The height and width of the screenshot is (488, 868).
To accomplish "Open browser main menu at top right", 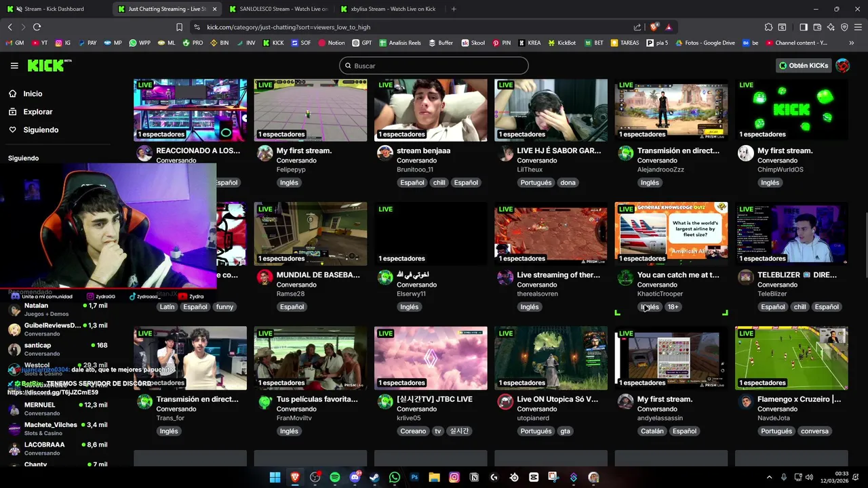I will [x=858, y=27].
